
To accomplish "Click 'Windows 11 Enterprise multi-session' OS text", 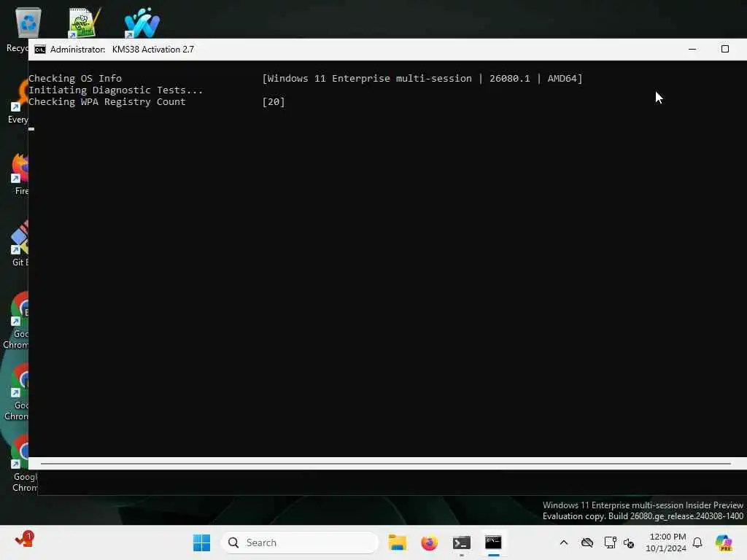I will (370, 79).
